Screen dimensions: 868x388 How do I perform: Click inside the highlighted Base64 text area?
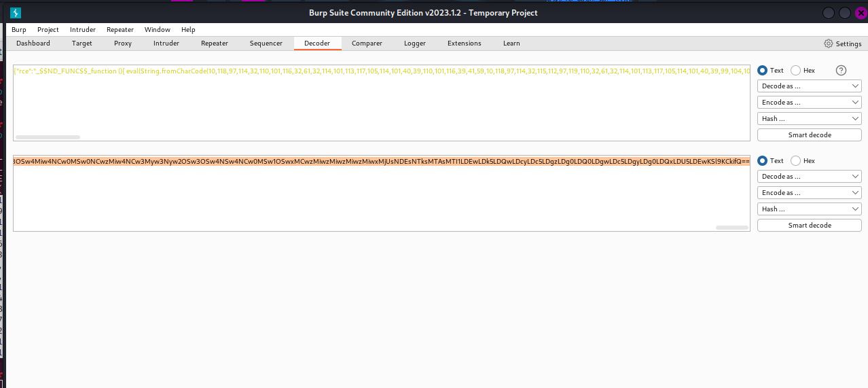[x=380, y=162]
